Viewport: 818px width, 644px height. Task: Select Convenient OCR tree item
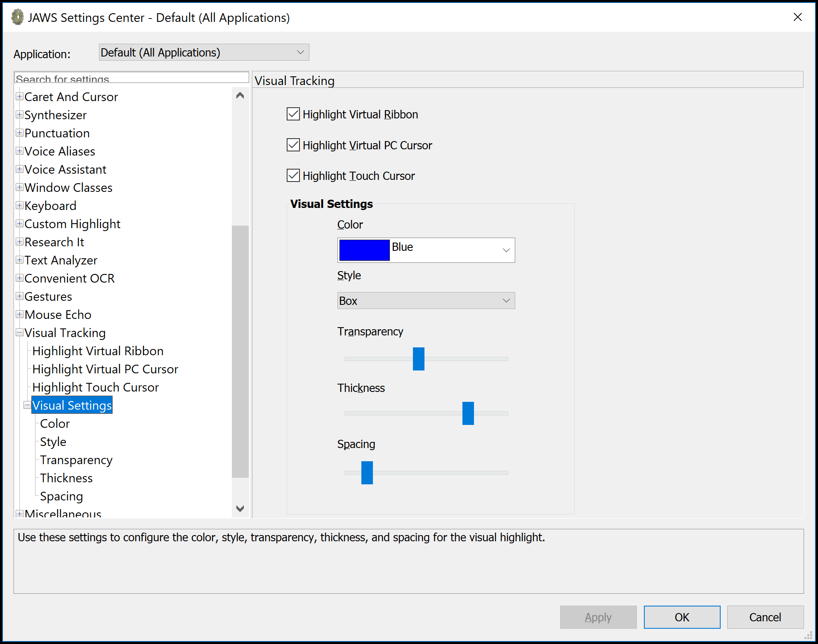[69, 278]
